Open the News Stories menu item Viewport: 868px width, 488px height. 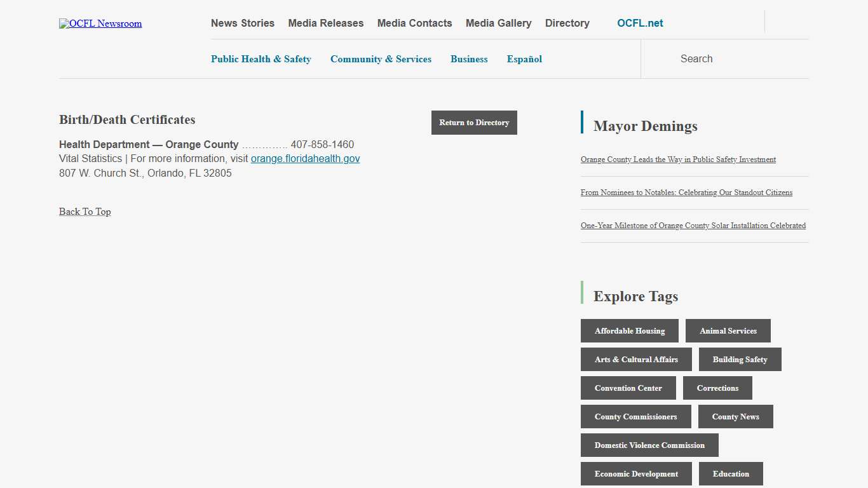tap(243, 24)
